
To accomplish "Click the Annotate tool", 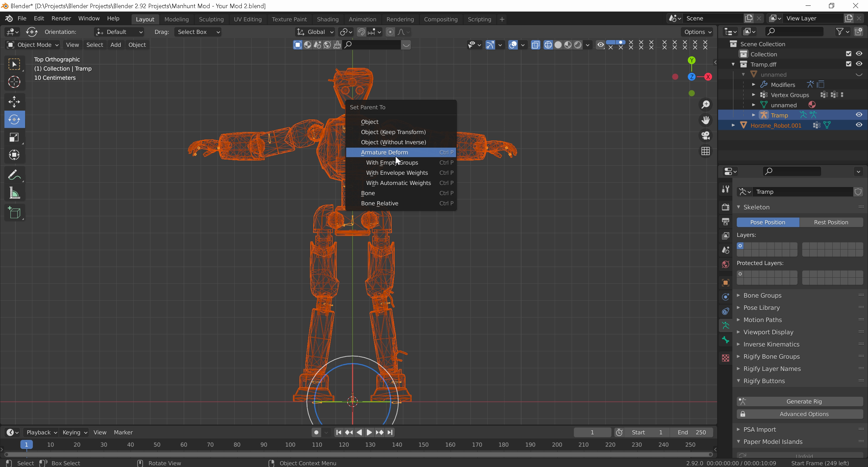I will 14,175.
